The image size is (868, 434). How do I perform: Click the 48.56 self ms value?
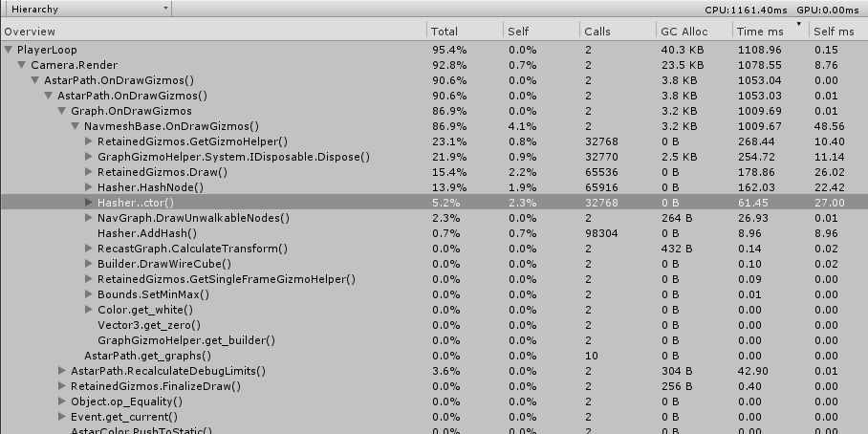point(829,126)
